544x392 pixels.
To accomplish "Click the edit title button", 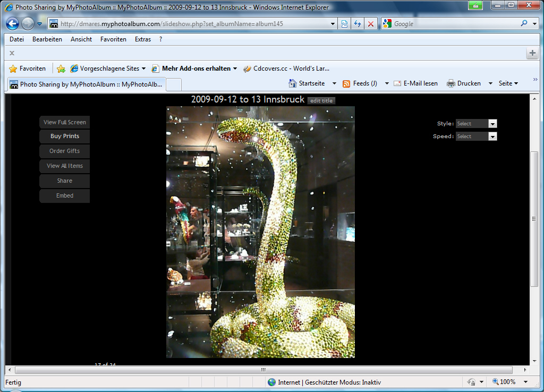I will (x=321, y=100).
